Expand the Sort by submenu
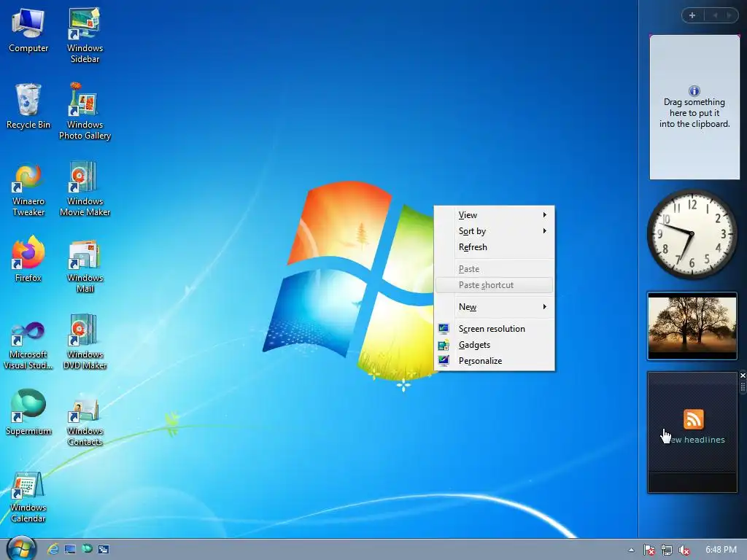This screenshot has width=747, height=560. click(495, 231)
